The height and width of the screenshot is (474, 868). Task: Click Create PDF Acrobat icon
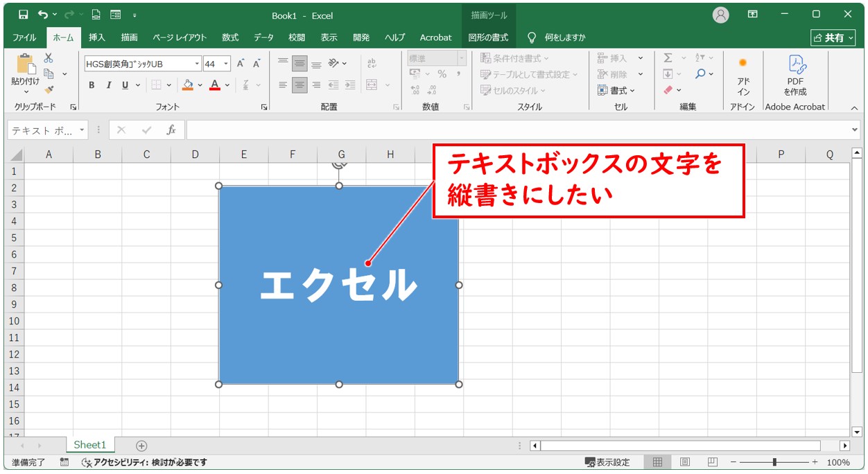point(795,76)
